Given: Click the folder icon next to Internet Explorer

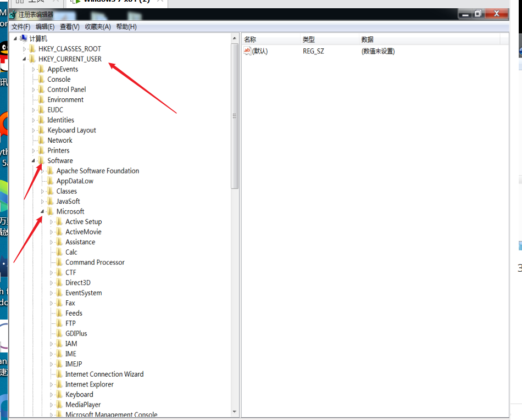Looking at the screenshot, I should click(x=59, y=384).
